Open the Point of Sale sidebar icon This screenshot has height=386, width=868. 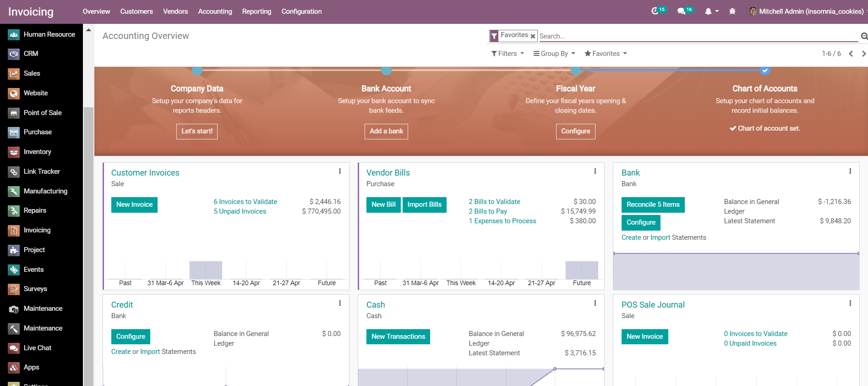click(14, 113)
